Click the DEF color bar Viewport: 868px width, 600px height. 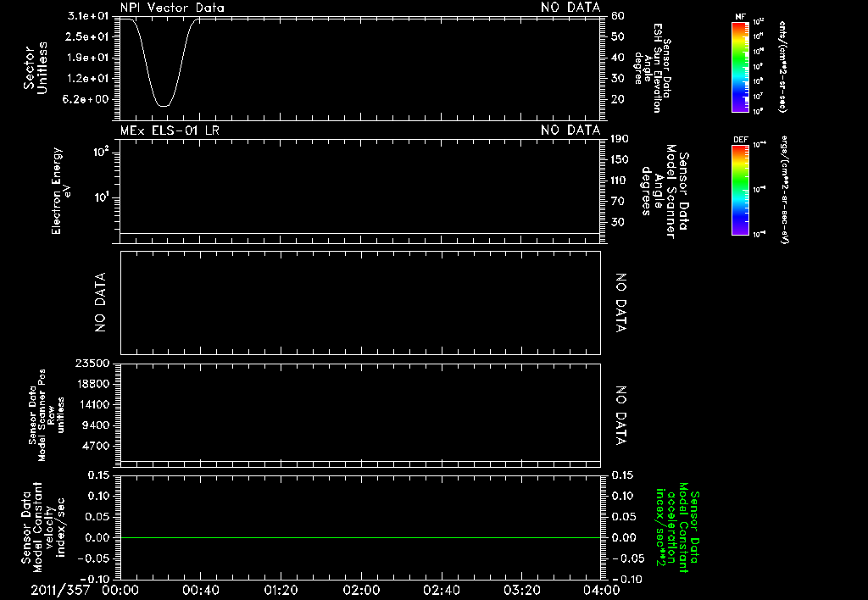point(740,190)
